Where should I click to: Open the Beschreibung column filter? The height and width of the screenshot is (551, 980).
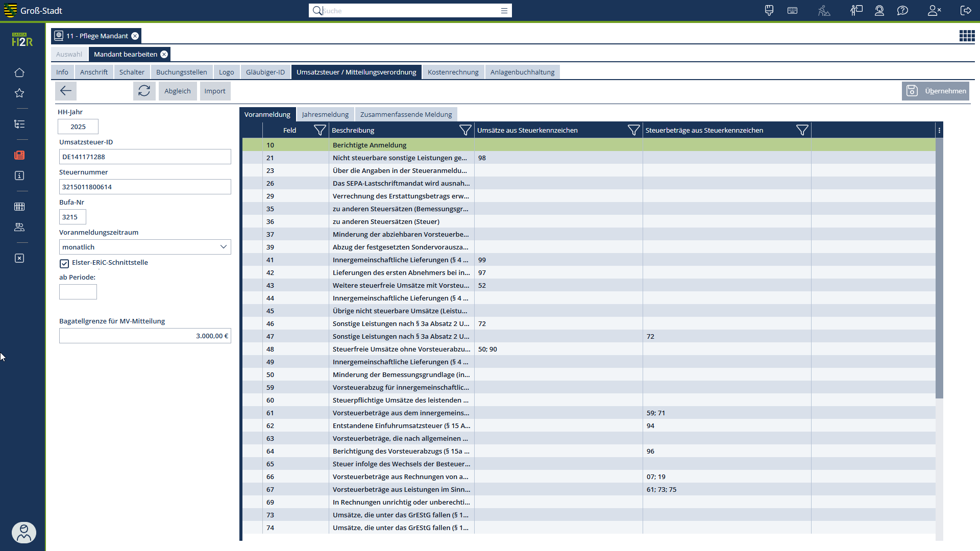click(465, 130)
